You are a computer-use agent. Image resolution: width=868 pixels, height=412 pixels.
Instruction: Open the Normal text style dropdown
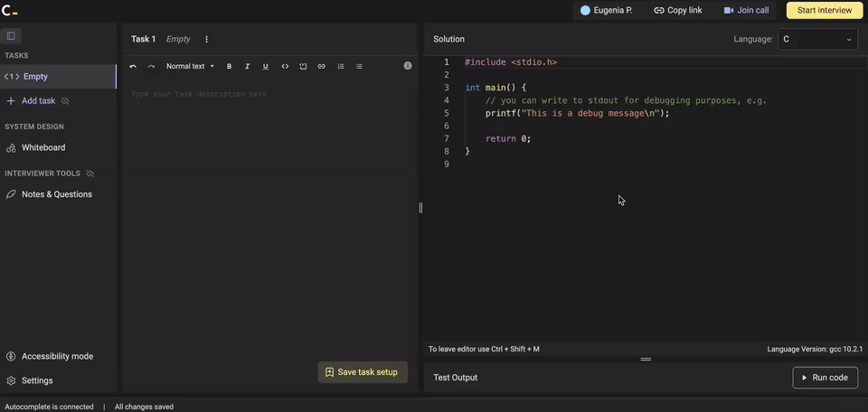tap(190, 66)
